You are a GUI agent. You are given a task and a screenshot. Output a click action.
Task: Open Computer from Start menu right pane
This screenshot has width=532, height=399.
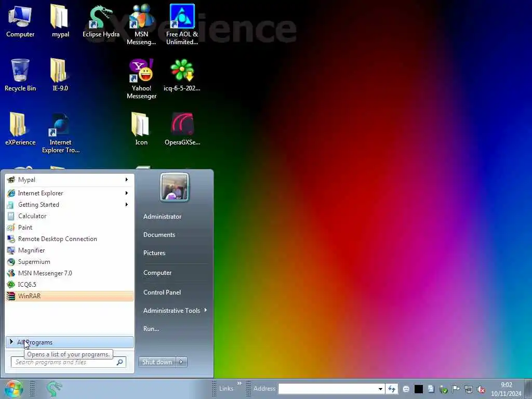click(x=157, y=273)
